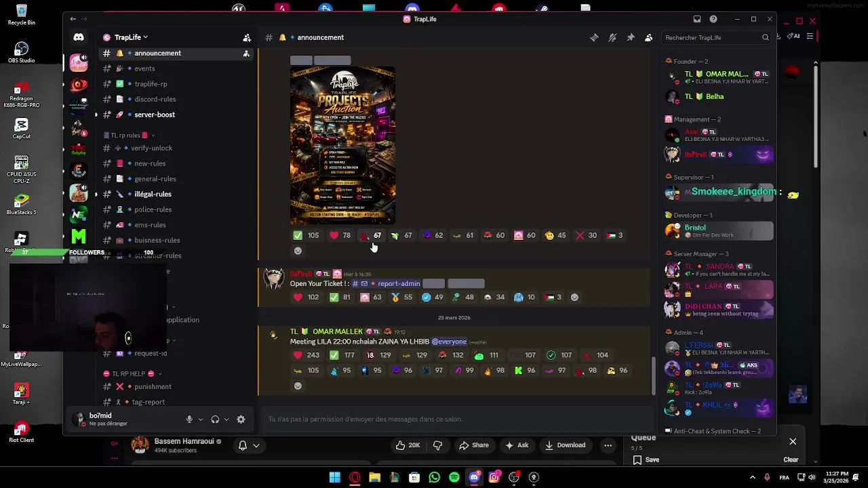
Task: Show pinned messages via pin icon
Action: [x=631, y=38]
